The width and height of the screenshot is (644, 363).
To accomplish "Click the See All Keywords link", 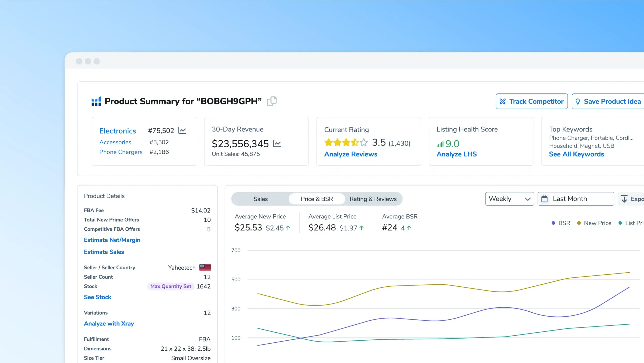I will coord(576,154).
